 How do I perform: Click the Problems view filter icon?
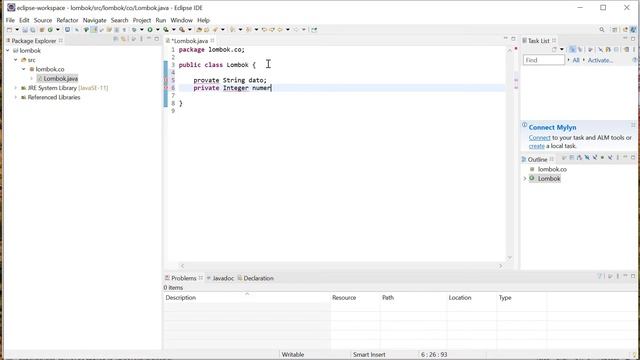coord(600,276)
